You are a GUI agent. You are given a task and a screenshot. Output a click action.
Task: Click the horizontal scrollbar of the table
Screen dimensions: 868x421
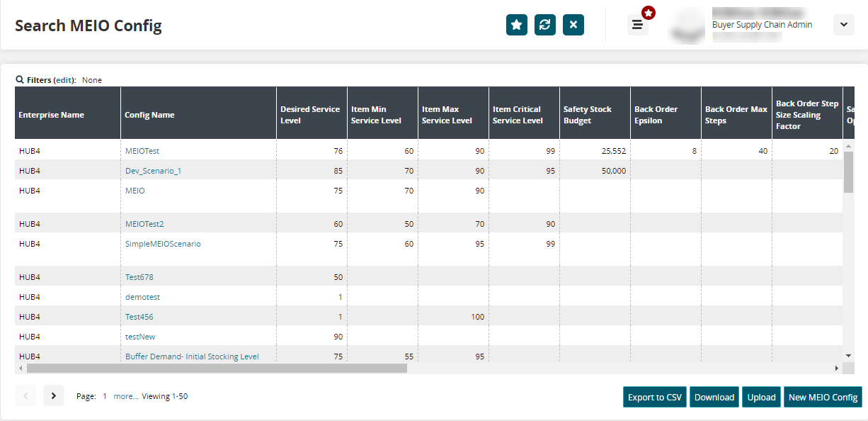click(217, 369)
